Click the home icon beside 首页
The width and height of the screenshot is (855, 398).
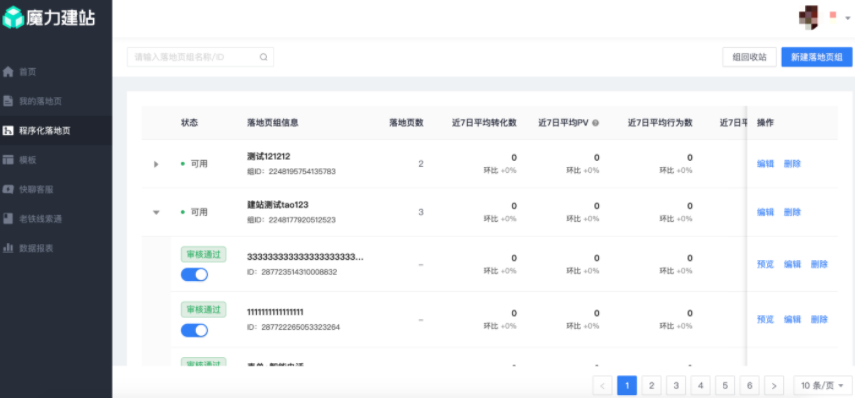(8, 71)
